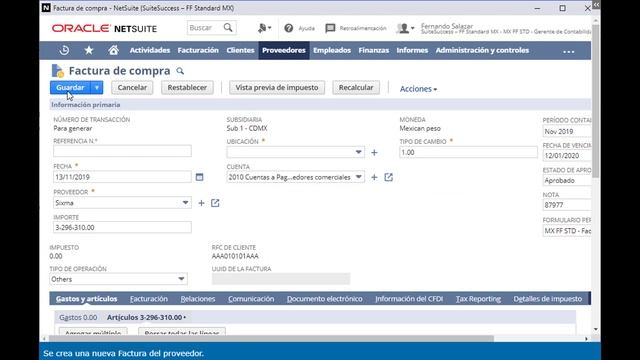Screen dimensions: 640x360
Task: Select the Gastos 0.00 sublist
Action: click(x=78, y=317)
